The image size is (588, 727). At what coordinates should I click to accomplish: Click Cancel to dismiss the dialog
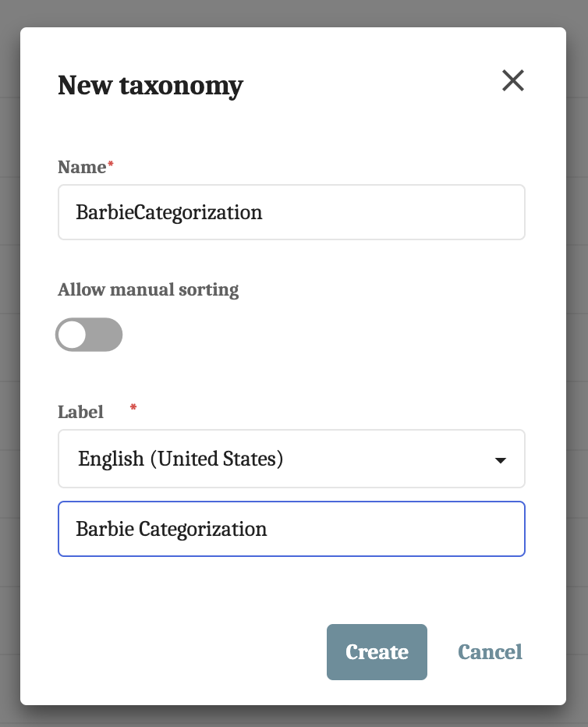pos(490,652)
